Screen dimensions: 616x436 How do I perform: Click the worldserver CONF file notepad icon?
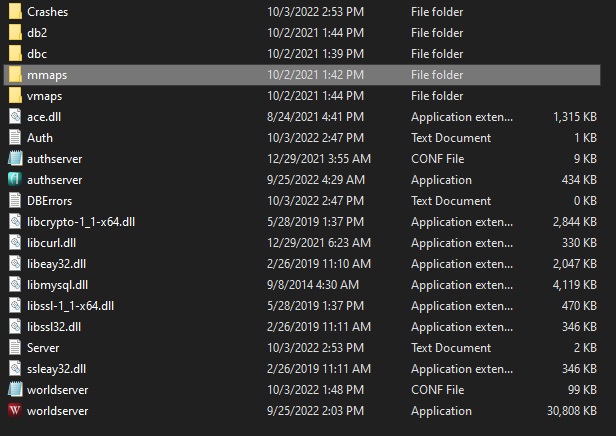[x=15, y=389]
